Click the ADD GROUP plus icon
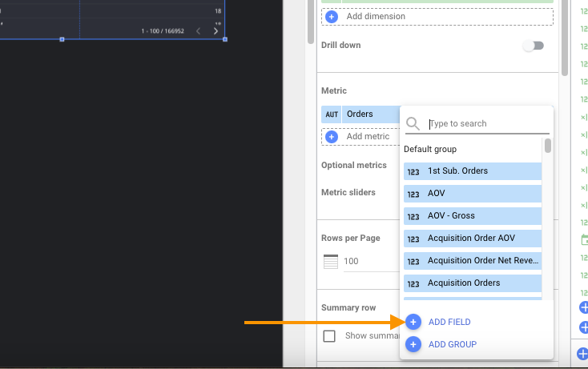The width and height of the screenshot is (588, 369). [x=413, y=344]
